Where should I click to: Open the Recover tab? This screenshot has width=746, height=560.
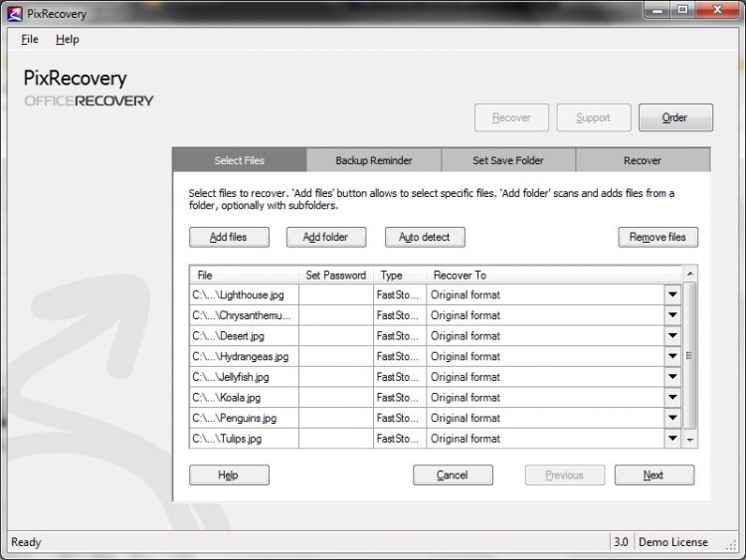point(643,160)
